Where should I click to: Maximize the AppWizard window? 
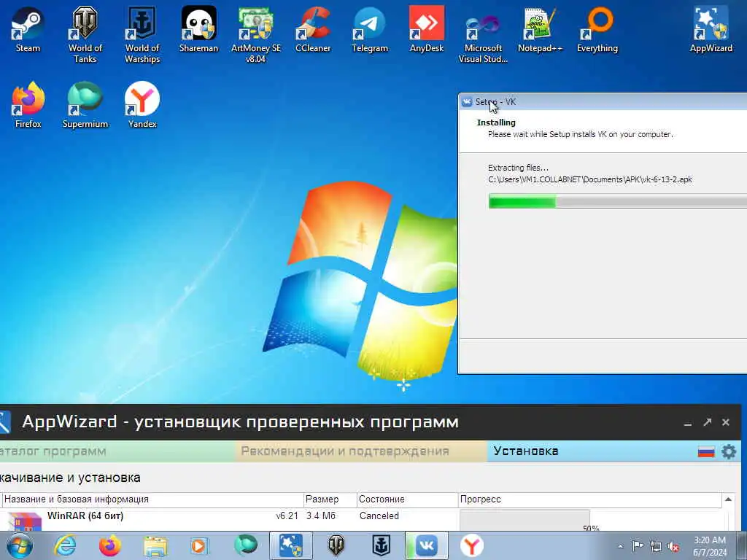tap(707, 422)
